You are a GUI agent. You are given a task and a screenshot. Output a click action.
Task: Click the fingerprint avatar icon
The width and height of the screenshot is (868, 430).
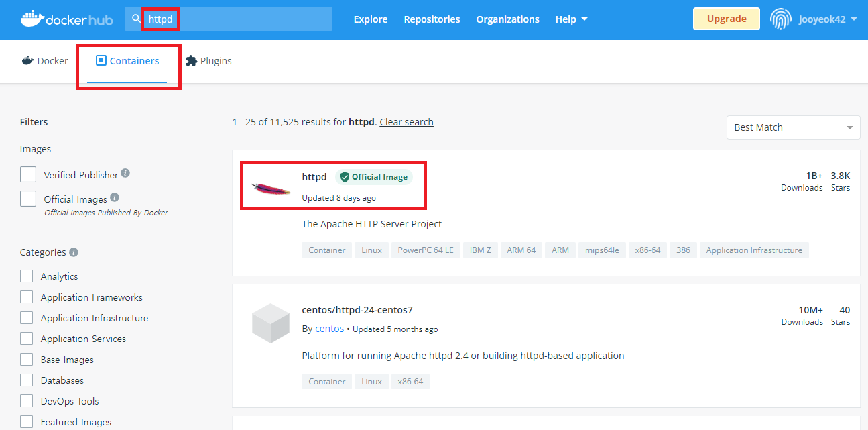[x=781, y=19]
